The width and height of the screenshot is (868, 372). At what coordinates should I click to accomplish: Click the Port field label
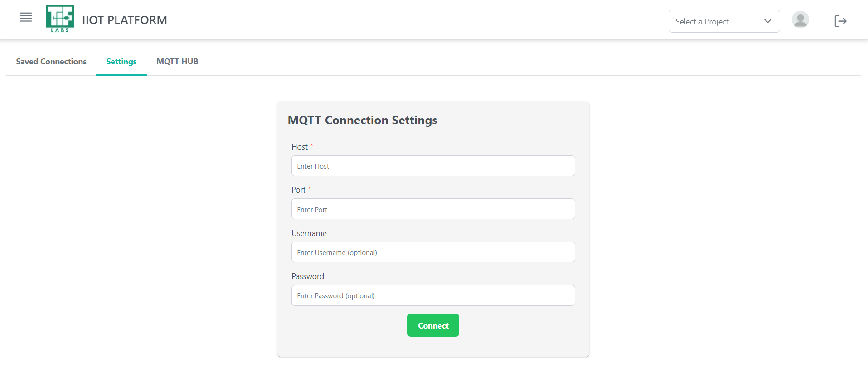click(299, 190)
